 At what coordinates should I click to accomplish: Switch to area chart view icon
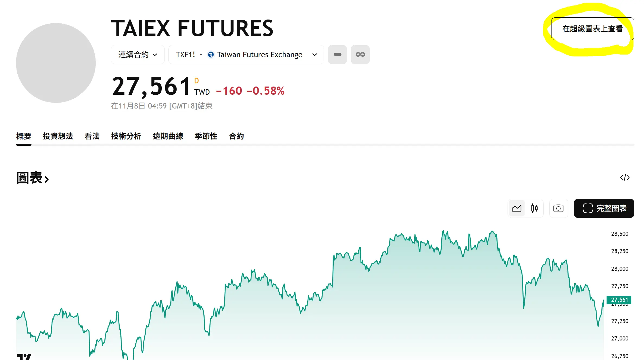click(517, 208)
